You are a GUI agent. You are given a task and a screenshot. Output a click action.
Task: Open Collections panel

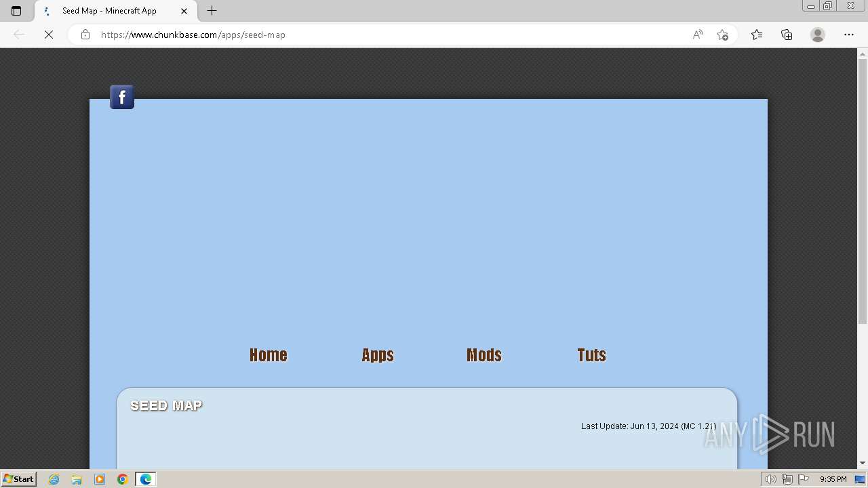point(787,35)
